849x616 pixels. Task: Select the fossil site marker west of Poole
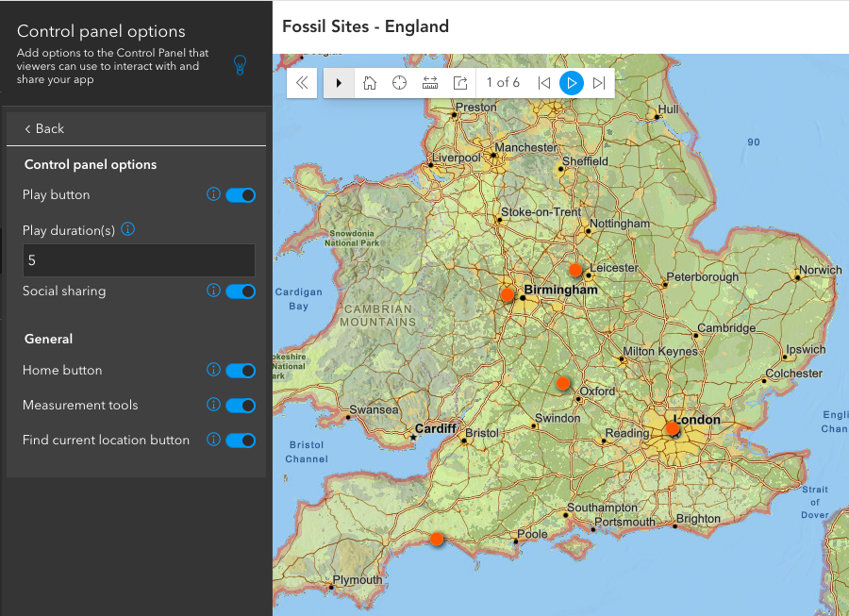point(437,539)
